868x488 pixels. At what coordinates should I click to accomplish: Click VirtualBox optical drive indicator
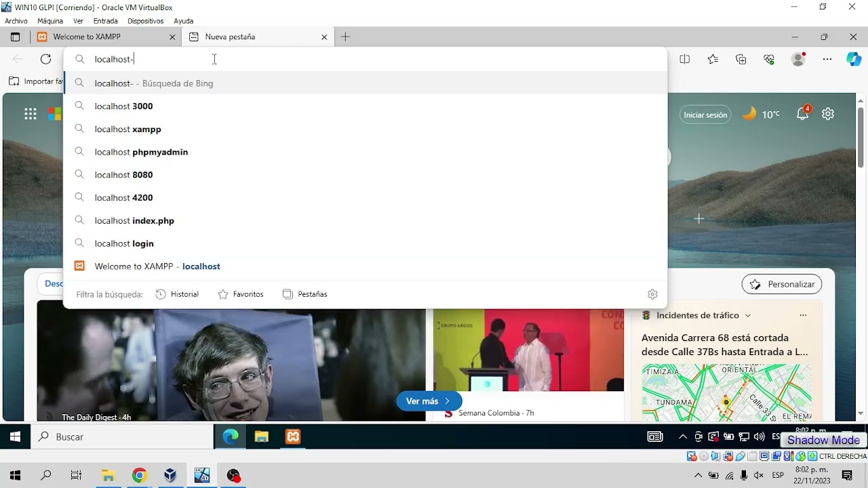click(x=704, y=456)
